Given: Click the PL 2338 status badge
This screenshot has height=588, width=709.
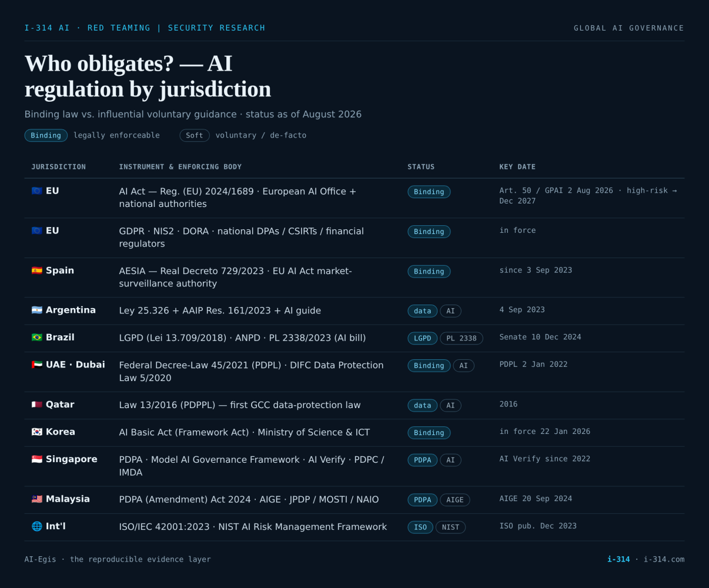Looking at the screenshot, I should 461,338.
